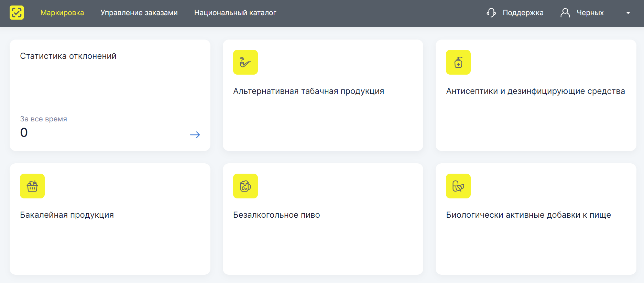Screen dimensions: 644x283
Task: Select the dietary supplements pill icon
Action: point(458,186)
